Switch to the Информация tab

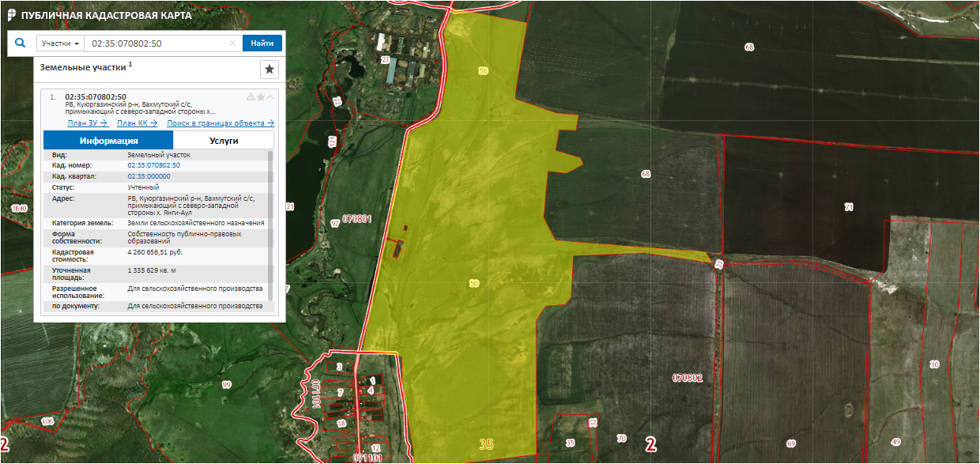coord(108,141)
